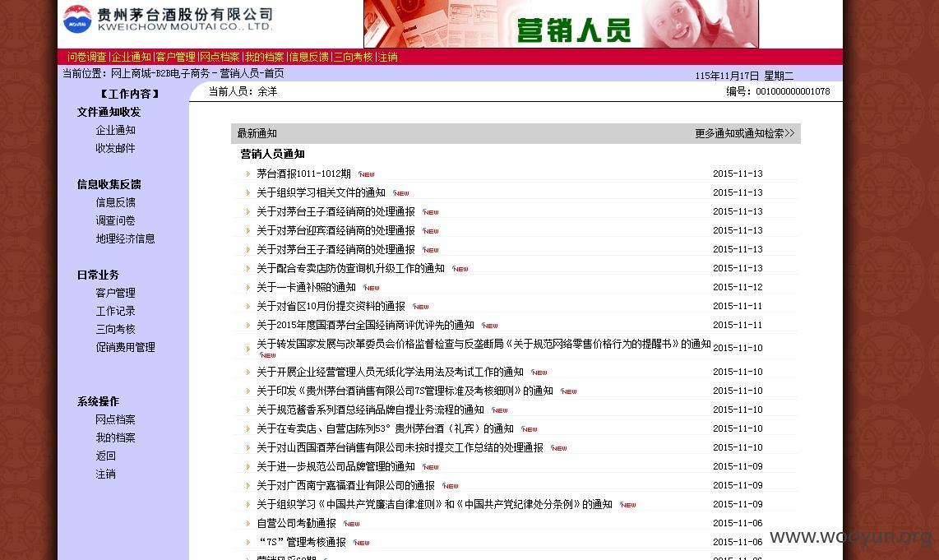Open notice 关于进一步规范公司品牌管理的通知
Screen dimensions: 939x560
coord(336,466)
